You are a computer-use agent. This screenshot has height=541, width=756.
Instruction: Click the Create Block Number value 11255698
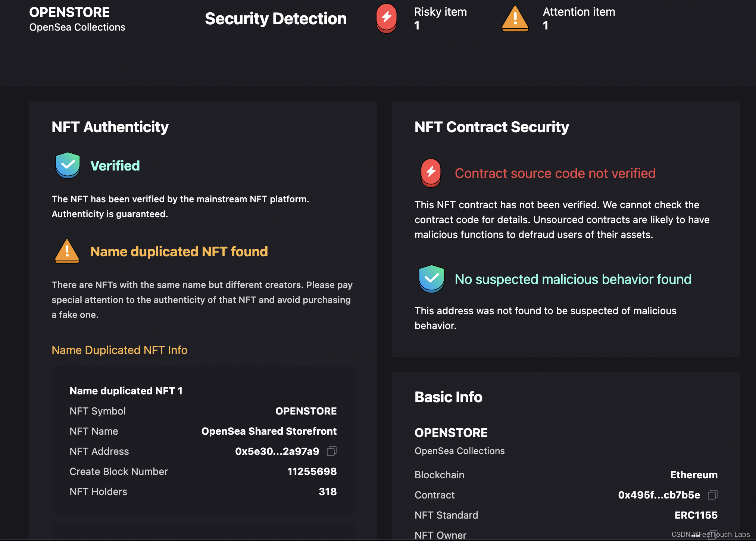tap(312, 471)
